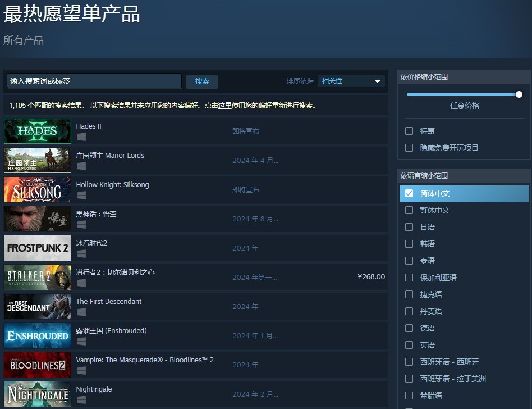The image size is (532, 409).
Task: Click the Windows icon under Hades II
Action: (81, 137)
